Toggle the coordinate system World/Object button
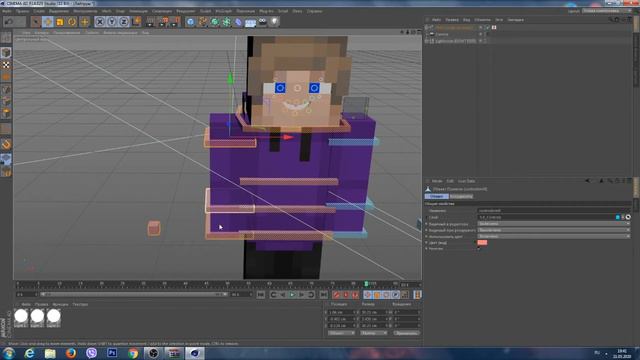This screenshot has height=360, width=640. tap(136, 22)
